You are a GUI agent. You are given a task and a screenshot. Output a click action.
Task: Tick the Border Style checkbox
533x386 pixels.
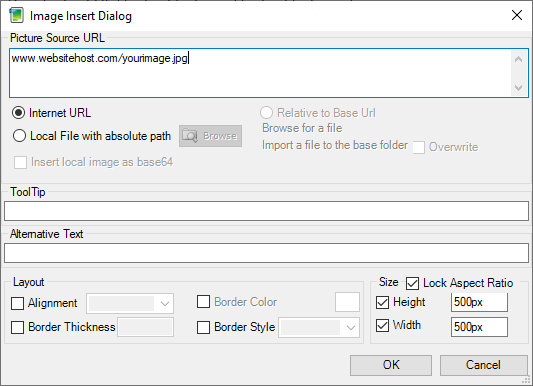pos(203,327)
